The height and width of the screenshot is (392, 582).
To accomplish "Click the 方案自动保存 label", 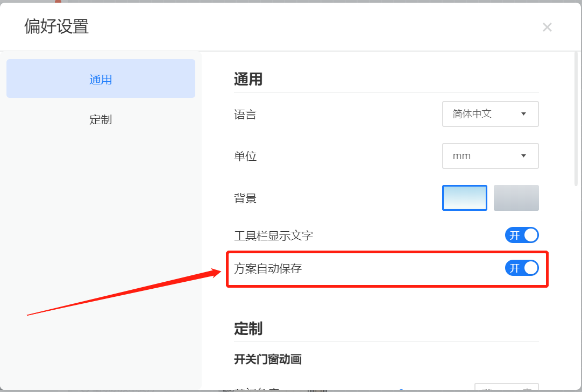I will coord(268,268).
